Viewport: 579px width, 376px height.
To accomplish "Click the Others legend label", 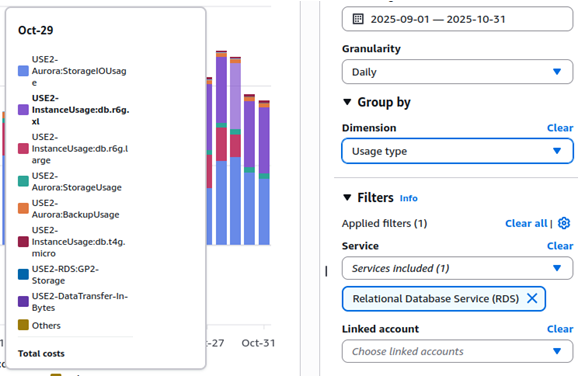I will pos(46,325).
